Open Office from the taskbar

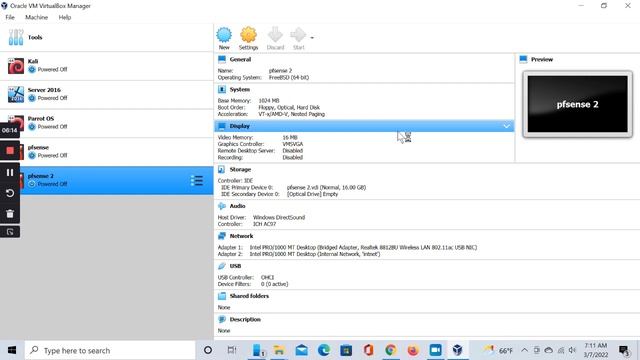[369, 350]
